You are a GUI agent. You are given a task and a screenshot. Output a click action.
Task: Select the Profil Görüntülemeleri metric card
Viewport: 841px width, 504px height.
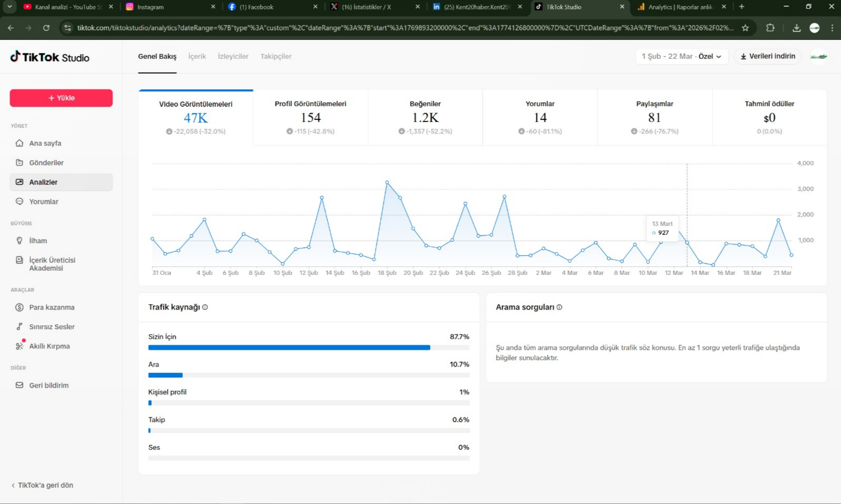tap(310, 117)
